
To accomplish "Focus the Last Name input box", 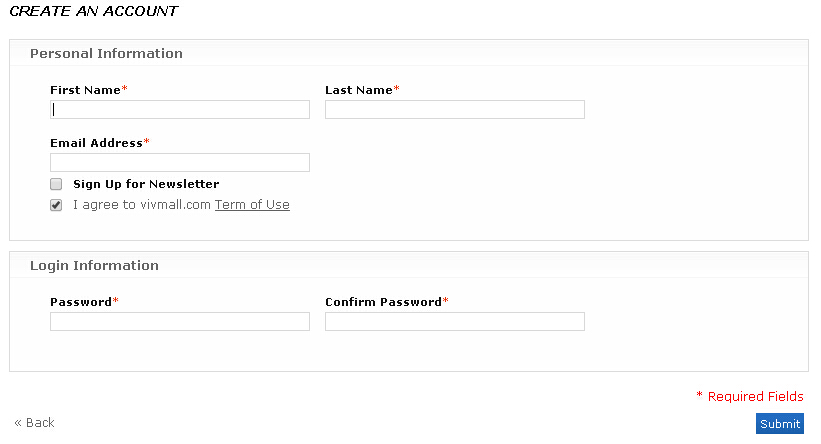I will [x=454, y=110].
